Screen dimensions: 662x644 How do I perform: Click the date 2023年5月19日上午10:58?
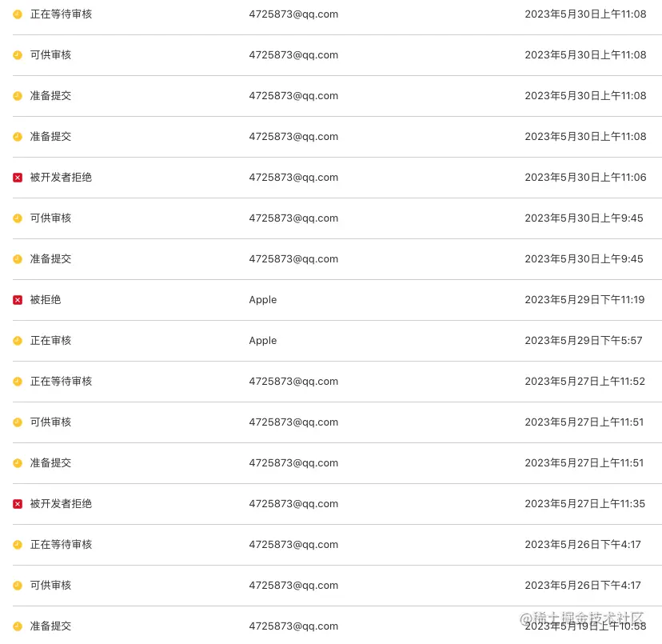pos(585,626)
